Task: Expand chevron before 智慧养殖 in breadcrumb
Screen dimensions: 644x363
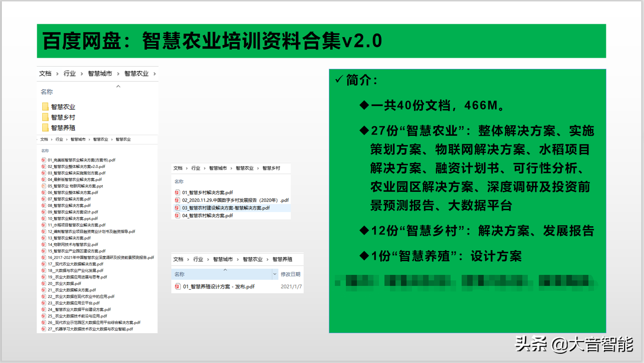Action: click(268, 259)
